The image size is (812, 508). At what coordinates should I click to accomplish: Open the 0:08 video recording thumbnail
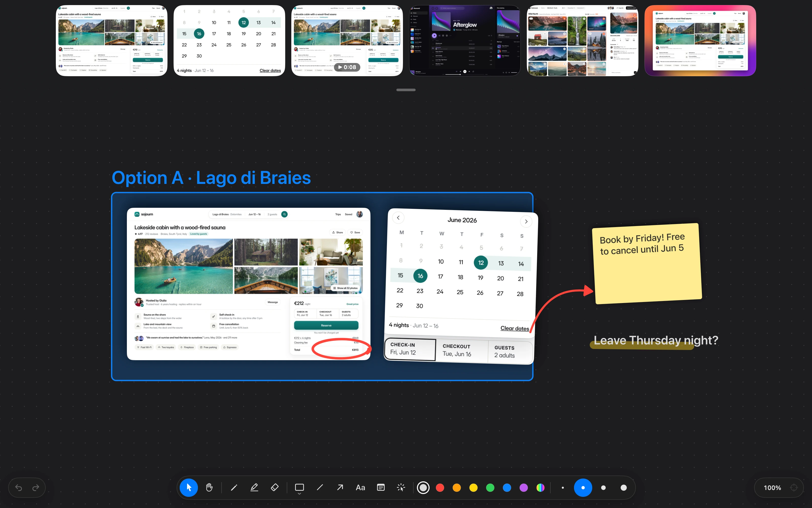click(x=347, y=40)
